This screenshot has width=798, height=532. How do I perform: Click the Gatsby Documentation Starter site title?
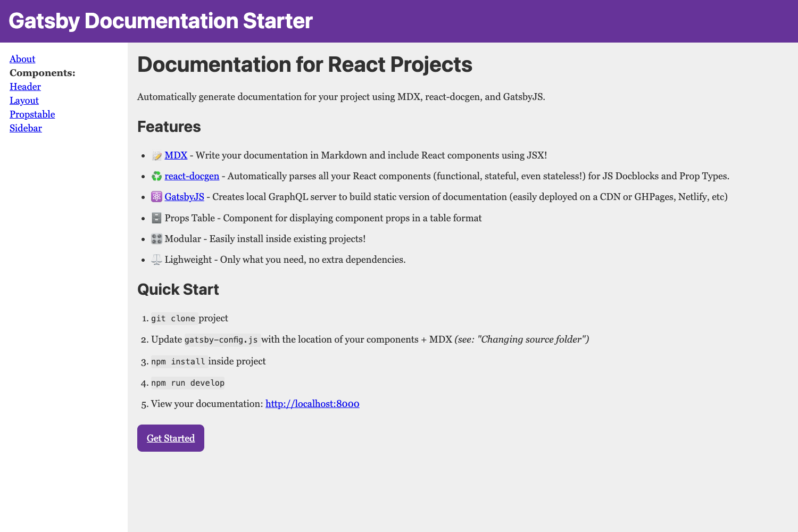click(x=161, y=21)
